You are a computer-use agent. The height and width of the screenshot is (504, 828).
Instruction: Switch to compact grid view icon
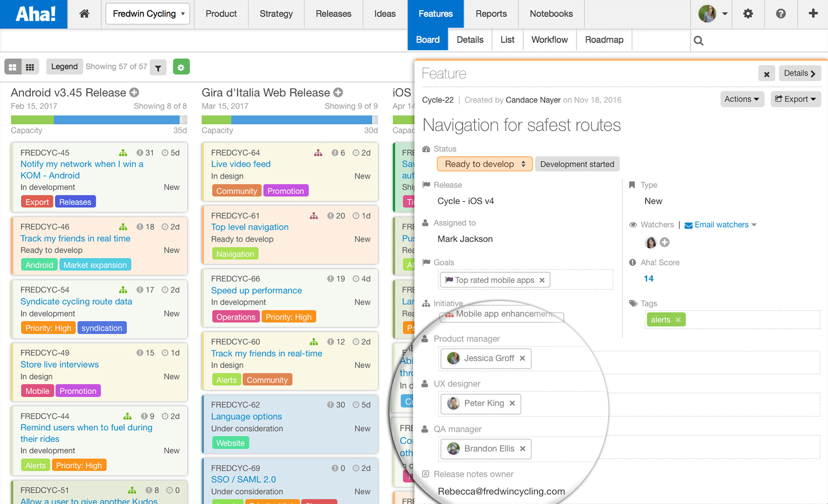30,67
